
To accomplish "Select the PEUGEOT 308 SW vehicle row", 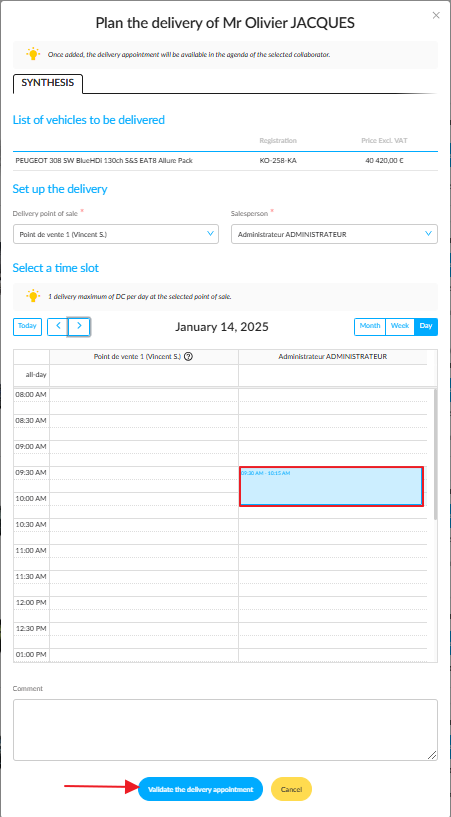I will click(x=225, y=161).
